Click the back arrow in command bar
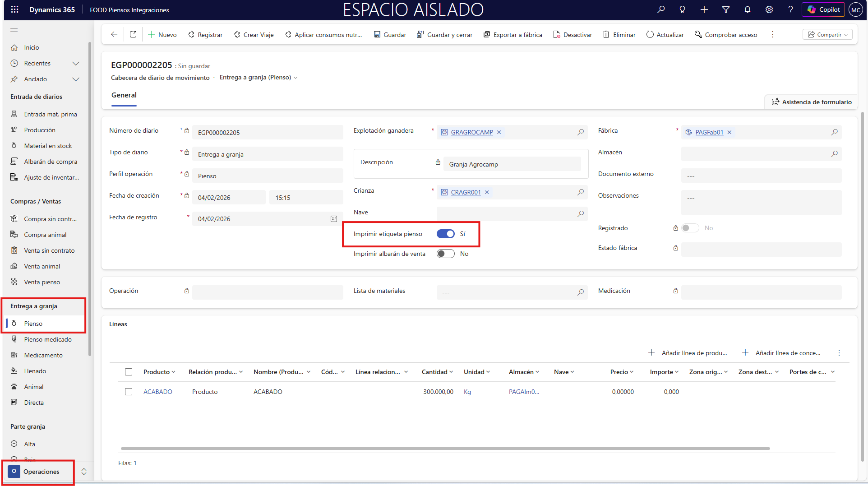The height and width of the screenshot is (486, 868). (114, 35)
